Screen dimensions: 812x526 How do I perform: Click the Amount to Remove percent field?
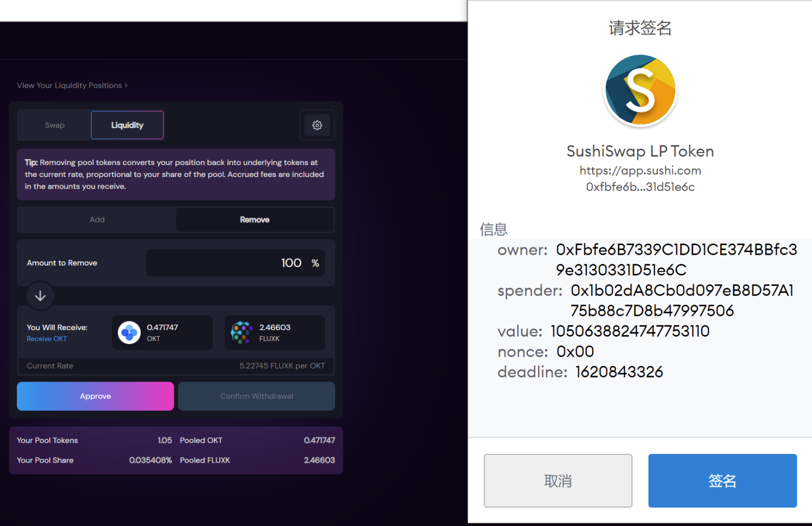(235, 263)
